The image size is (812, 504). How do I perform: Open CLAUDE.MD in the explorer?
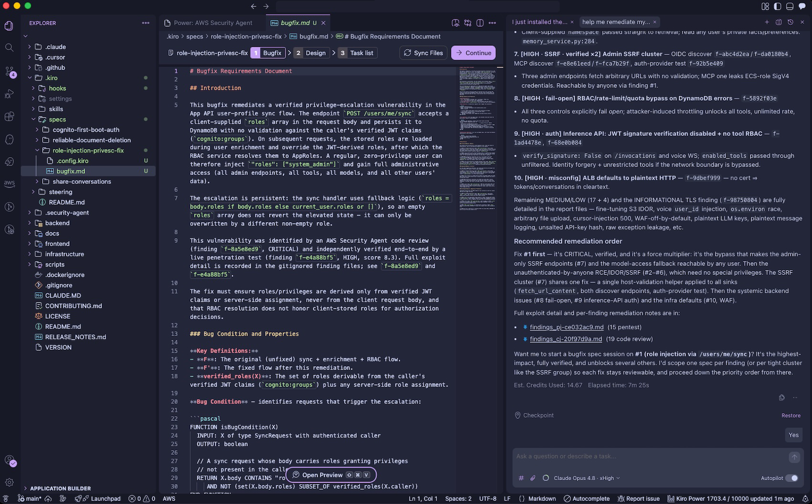(87, 295)
